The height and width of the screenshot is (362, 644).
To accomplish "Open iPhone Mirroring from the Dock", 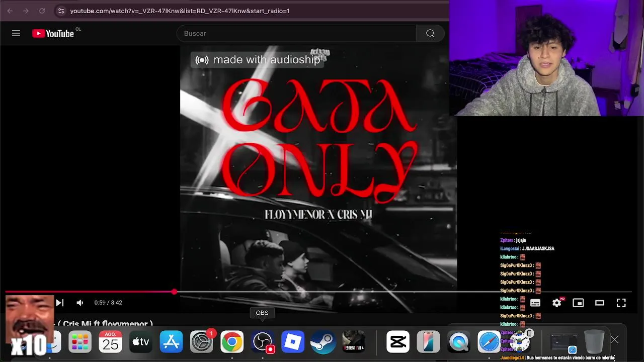I will tap(428, 342).
